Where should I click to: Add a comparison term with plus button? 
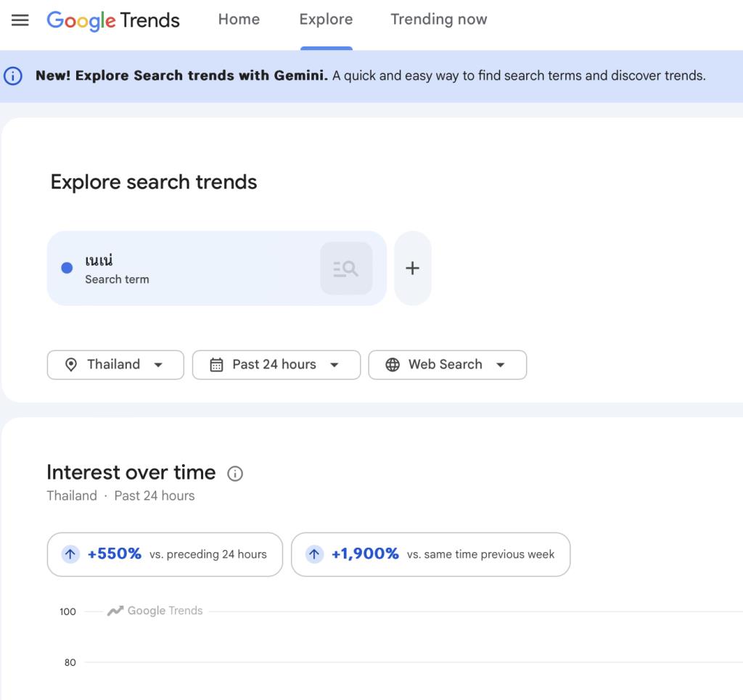click(x=412, y=268)
